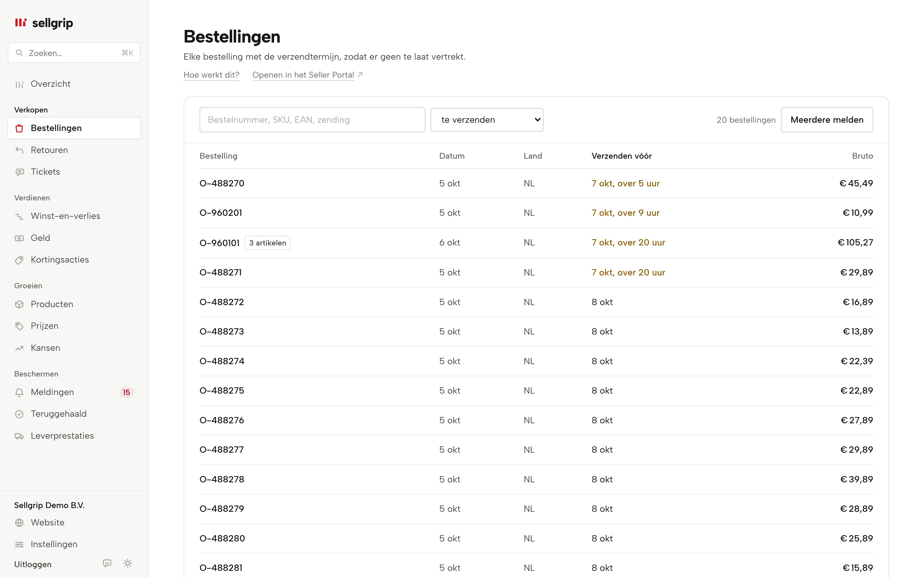The height and width of the screenshot is (578, 924).
Task: Click the Bruto column header
Action: pyautogui.click(x=862, y=156)
